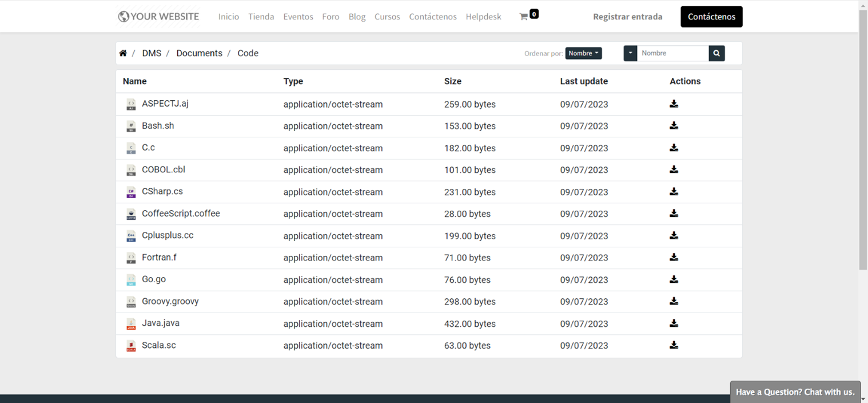Click the Registrar entrada link
Viewport: 868px width, 403px height.
[627, 17]
